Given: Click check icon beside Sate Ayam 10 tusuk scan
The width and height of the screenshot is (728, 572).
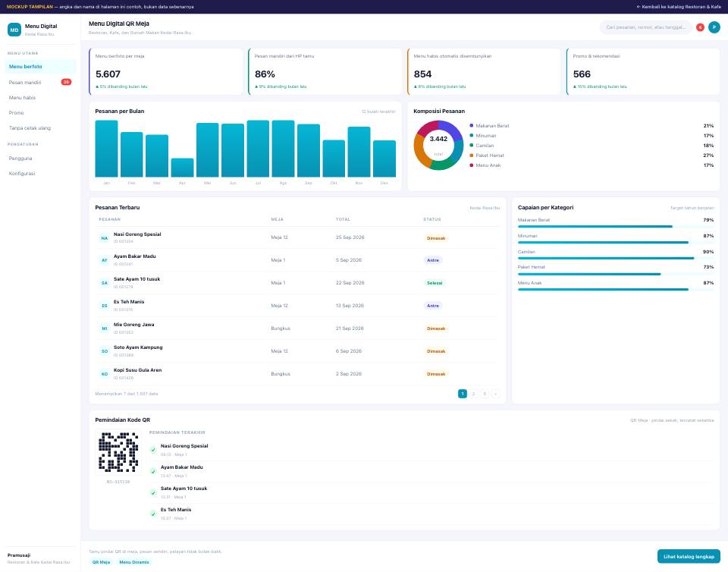Looking at the screenshot, I should point(153,492).
